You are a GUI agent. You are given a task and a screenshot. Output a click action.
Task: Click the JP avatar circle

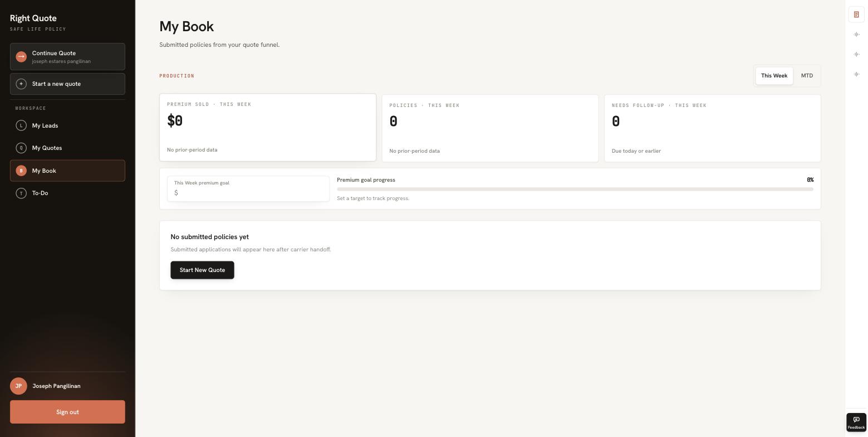click(x=18, y=386)
